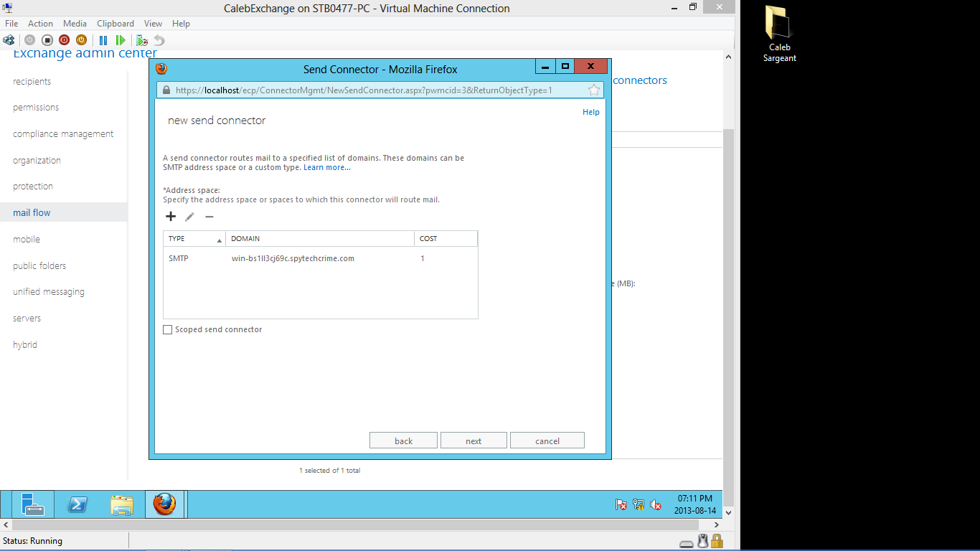Image resolution: width=980 pixels, height=551 pixels.
Task: Open unified messaging in the sidebar
Action: [49, 292]
